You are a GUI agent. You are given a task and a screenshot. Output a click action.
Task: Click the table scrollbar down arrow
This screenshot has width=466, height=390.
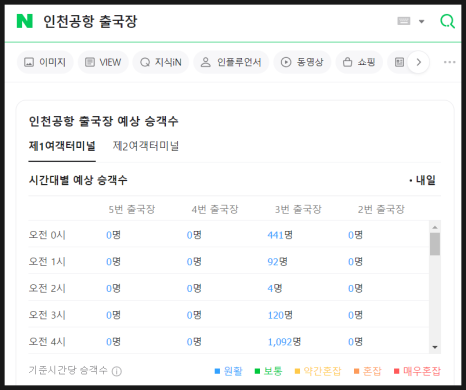pos(435,347)
